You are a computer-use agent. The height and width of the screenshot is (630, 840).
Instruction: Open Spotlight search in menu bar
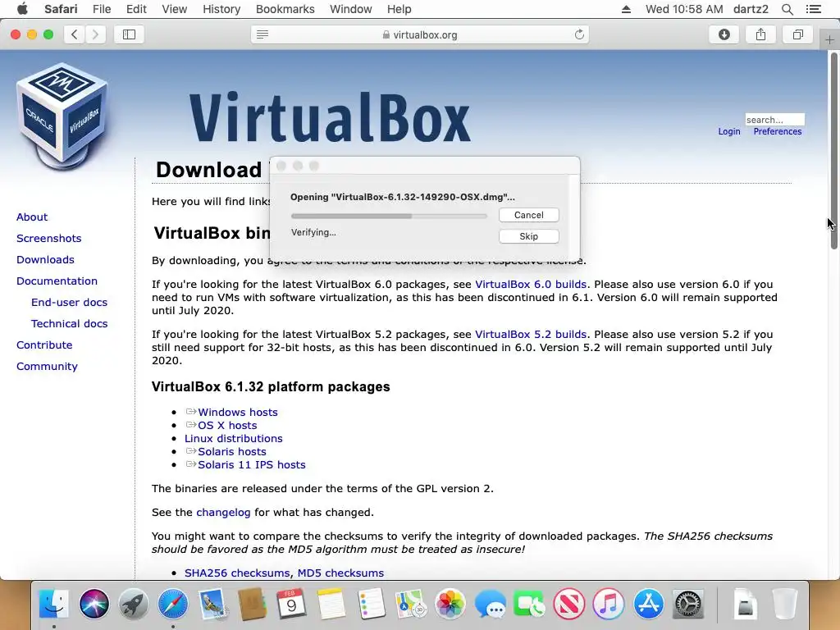(x=787, y=9)
